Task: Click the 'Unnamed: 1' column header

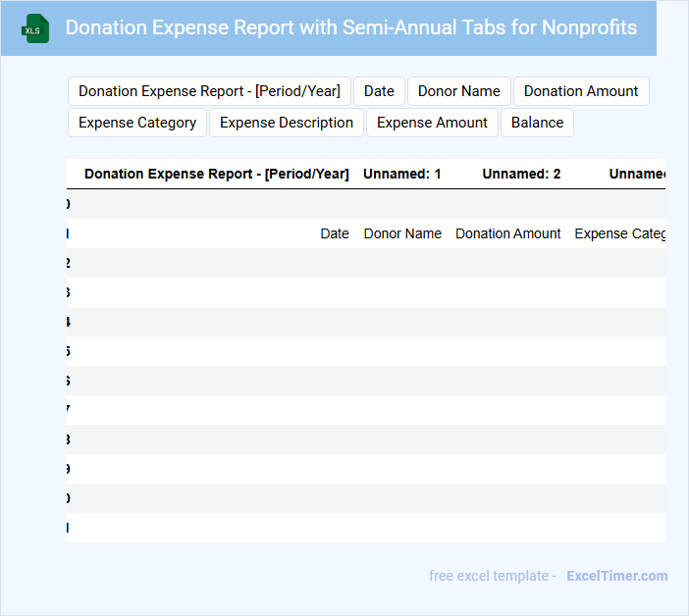Action: tap(401, 174)
